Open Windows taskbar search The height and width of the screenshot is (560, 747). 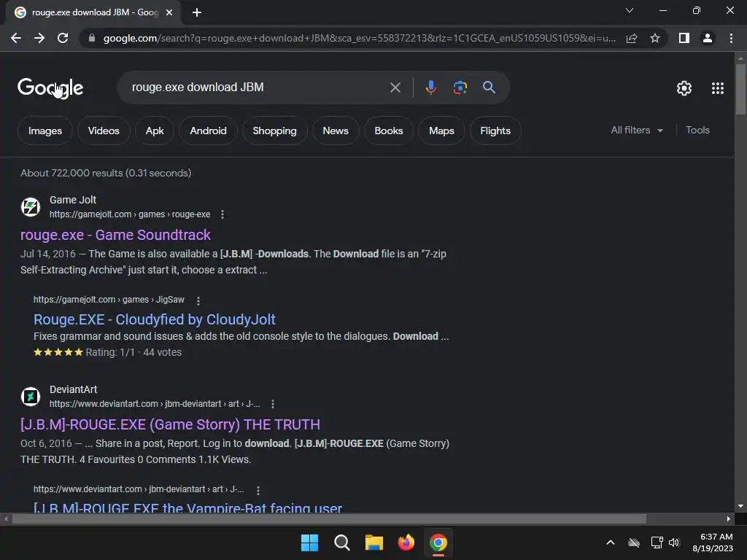click(x=341, y=542)
